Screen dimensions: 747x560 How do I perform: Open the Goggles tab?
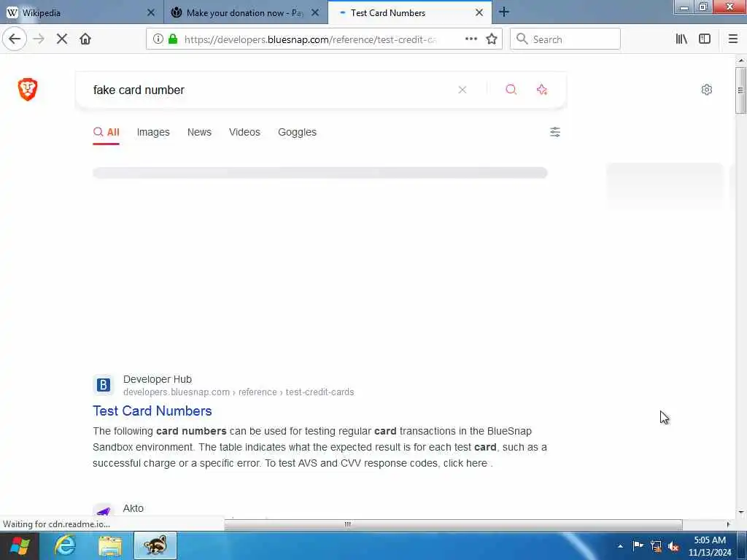[x=297, y=133]
